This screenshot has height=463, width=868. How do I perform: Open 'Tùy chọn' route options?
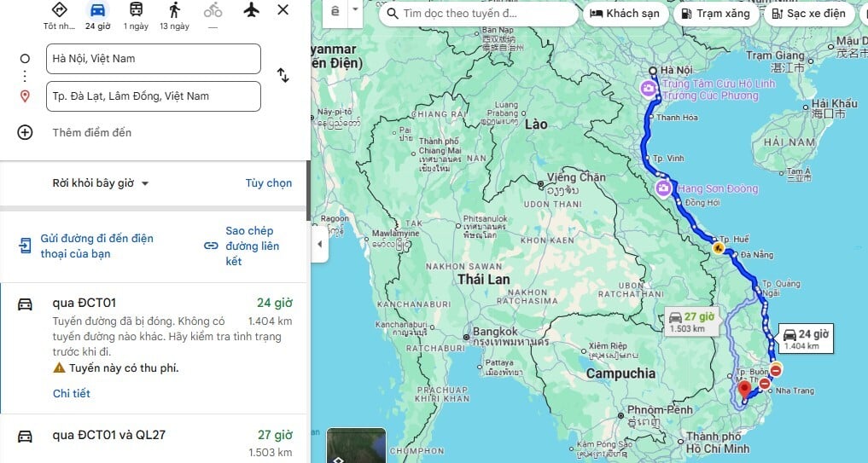tap(269, 183)
